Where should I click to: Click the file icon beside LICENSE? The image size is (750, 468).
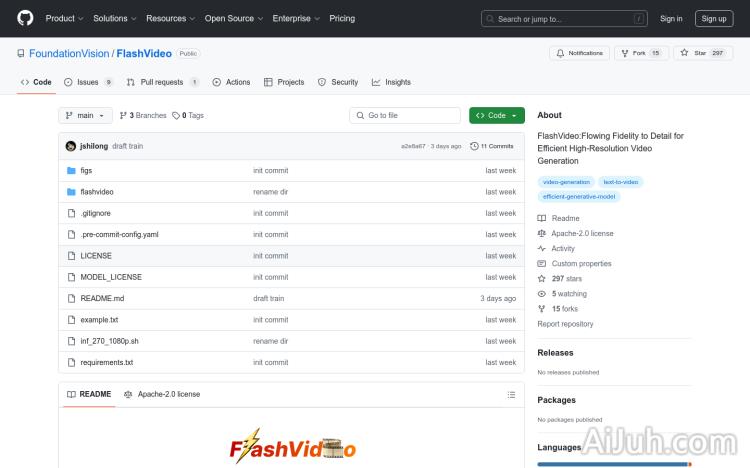[x=71, y=256]
